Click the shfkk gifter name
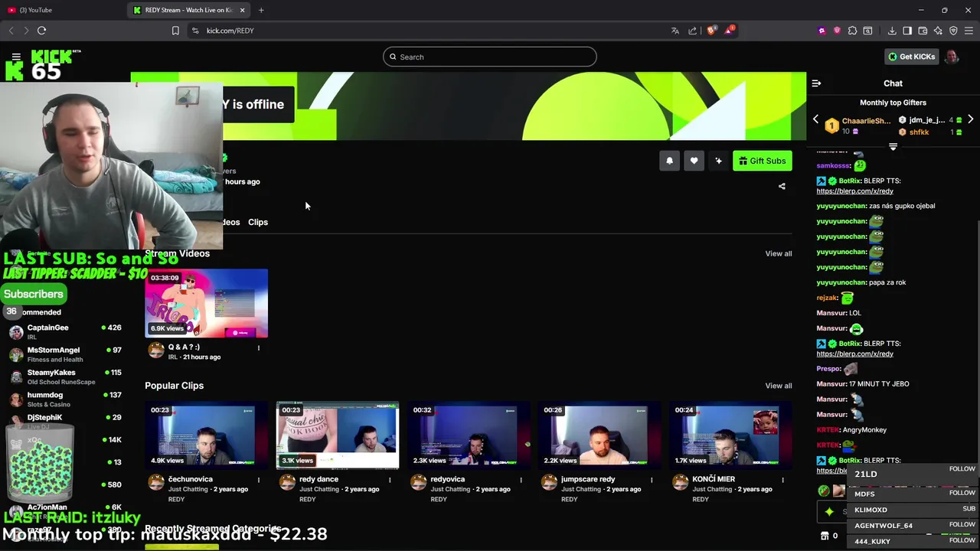The width and height of the screenshot is (980, 551). (x=919, y=132)
